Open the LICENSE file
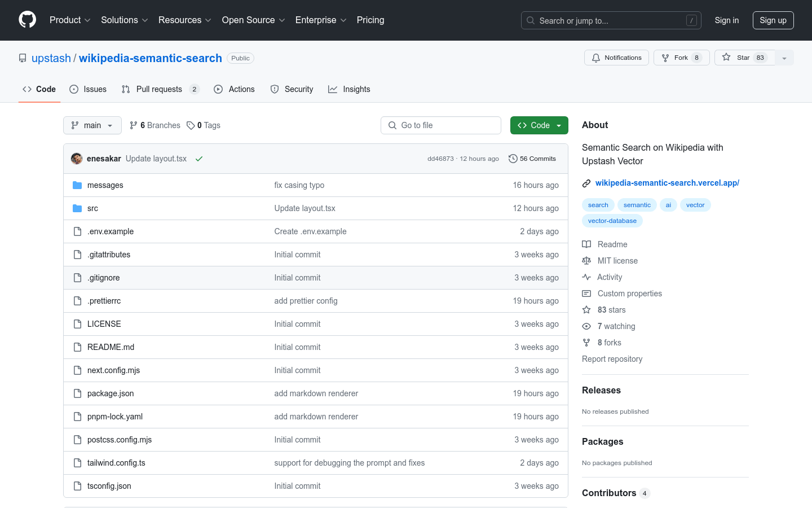This screenshot has height=508, width=812. click(104, 324)
